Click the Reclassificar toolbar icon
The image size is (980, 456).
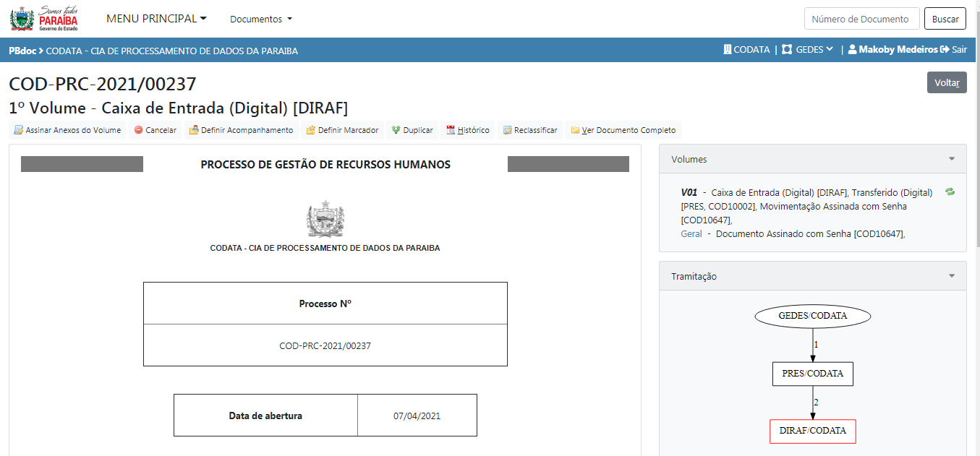[x=508, y=131]
